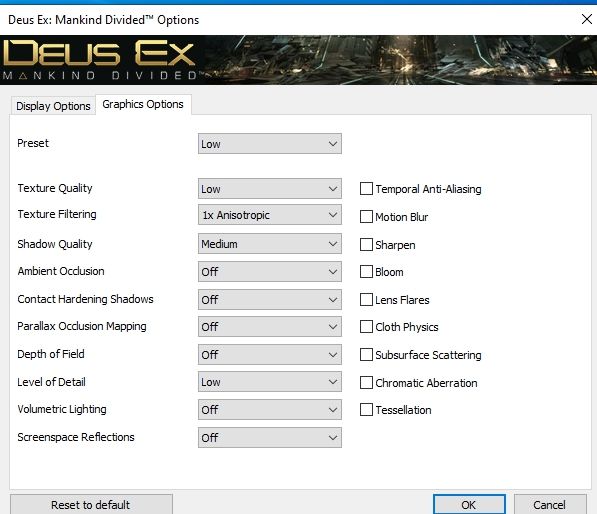Click the Texture Quality label
Image resolution: width=597 pixels, height=514 pixels.
point(55,188)
